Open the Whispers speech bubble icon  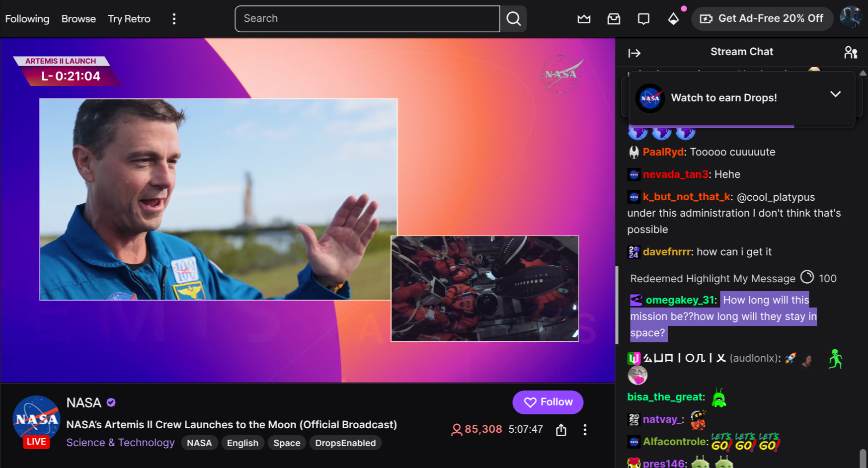tap(643, 19)
